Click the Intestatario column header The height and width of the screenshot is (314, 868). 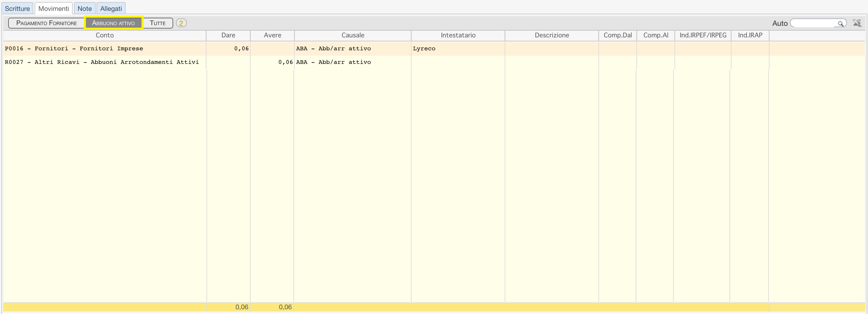pos(458,35)
